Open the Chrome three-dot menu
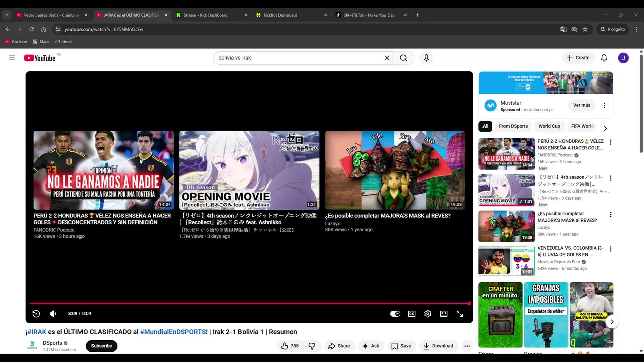 click(636, 29)
